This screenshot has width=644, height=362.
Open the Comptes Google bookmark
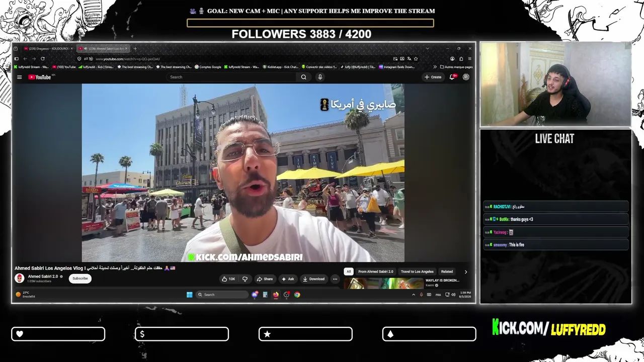208,67
